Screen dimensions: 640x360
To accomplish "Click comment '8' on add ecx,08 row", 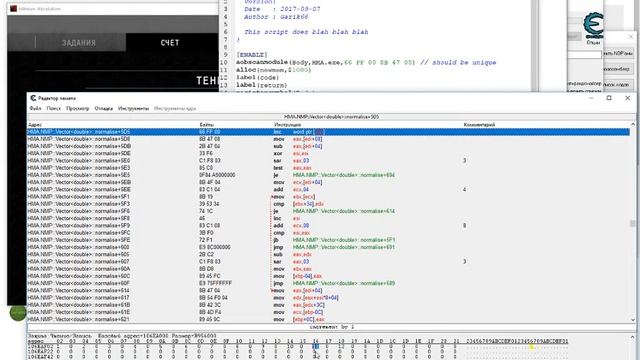I will coord(464,225).
